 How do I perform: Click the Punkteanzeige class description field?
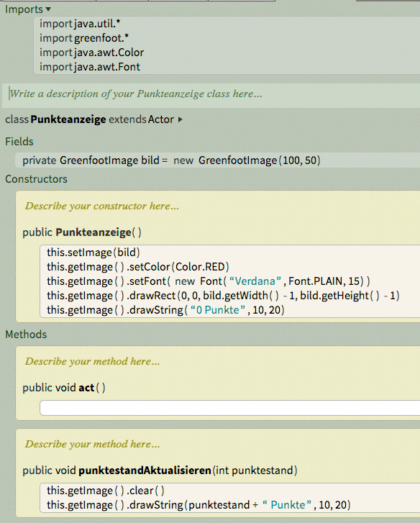pyautogui.click(x=211, y=94)
